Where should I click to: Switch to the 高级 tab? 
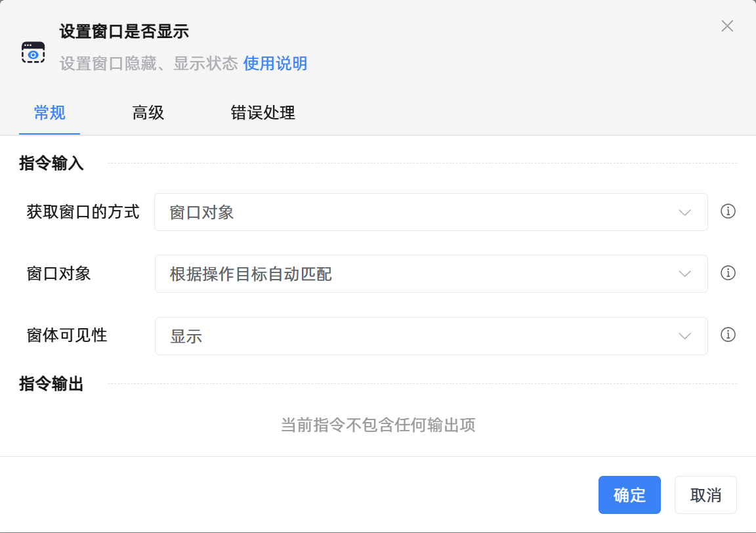click(x=148, y=113)
